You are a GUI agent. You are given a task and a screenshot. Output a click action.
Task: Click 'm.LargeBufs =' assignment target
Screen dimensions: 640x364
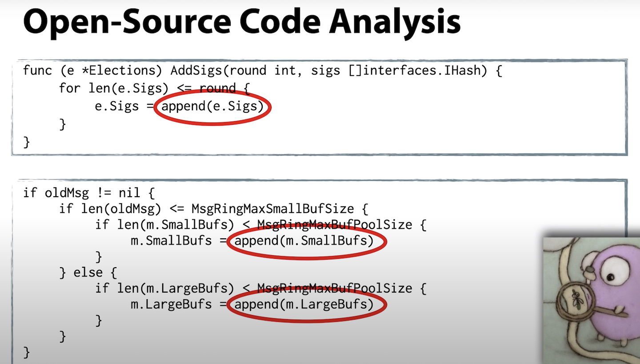click(178, 305)
